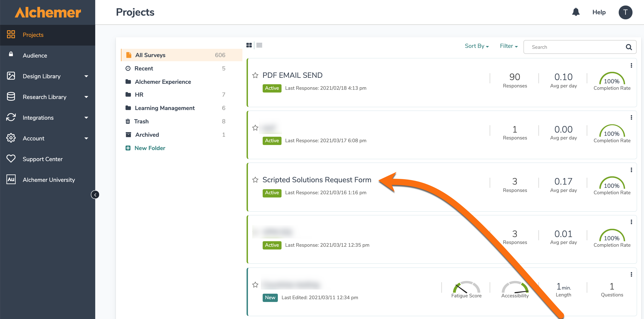This screenshot has width=644, height=319.
Task: Open the Sort By dropdown
Action: tap(477, 46)
